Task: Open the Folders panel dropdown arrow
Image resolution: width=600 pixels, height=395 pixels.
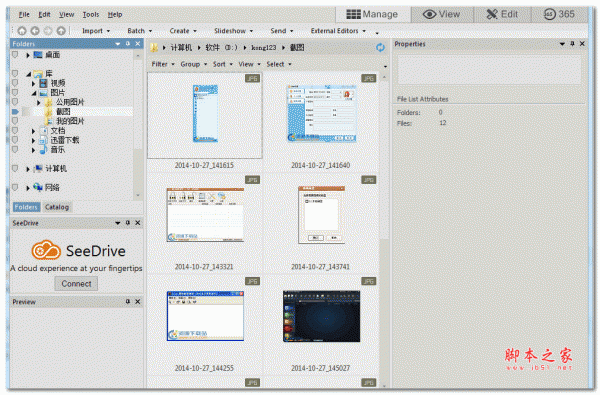Action: pyautogui.click(x=118, y=44)
